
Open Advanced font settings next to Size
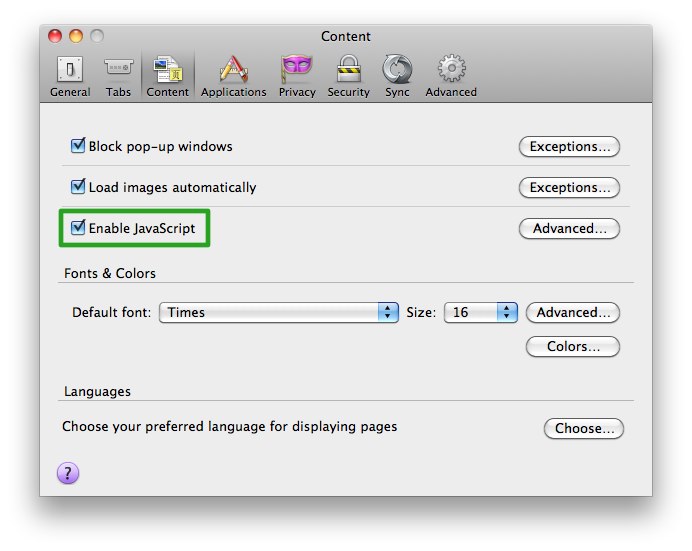pyautogui.click(x=573, y=312)
